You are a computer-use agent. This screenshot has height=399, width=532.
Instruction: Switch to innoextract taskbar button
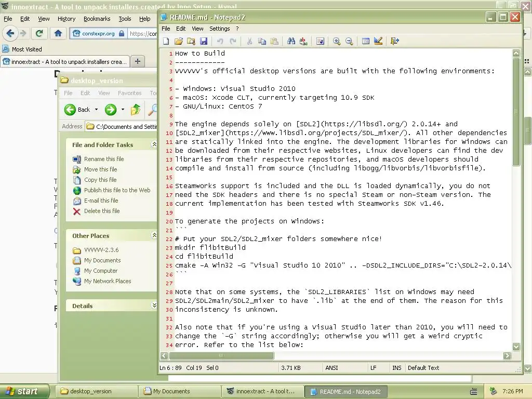pos(262,391)
